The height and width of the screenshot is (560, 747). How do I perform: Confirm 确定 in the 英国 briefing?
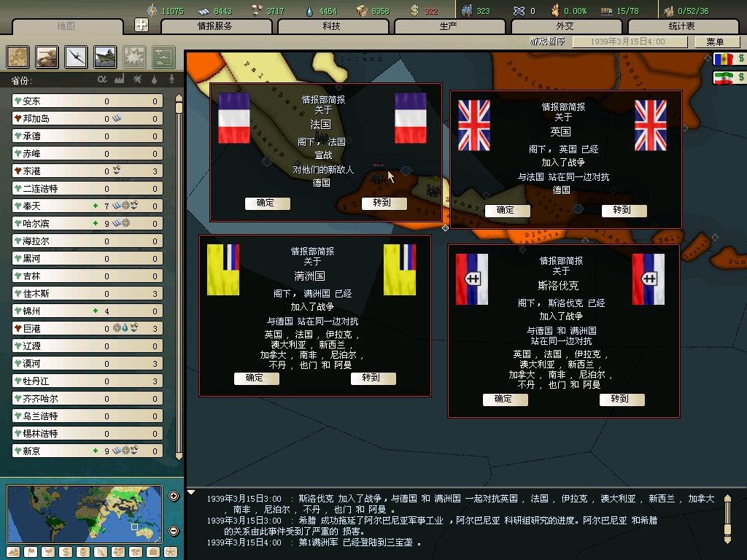click(507, 211)
